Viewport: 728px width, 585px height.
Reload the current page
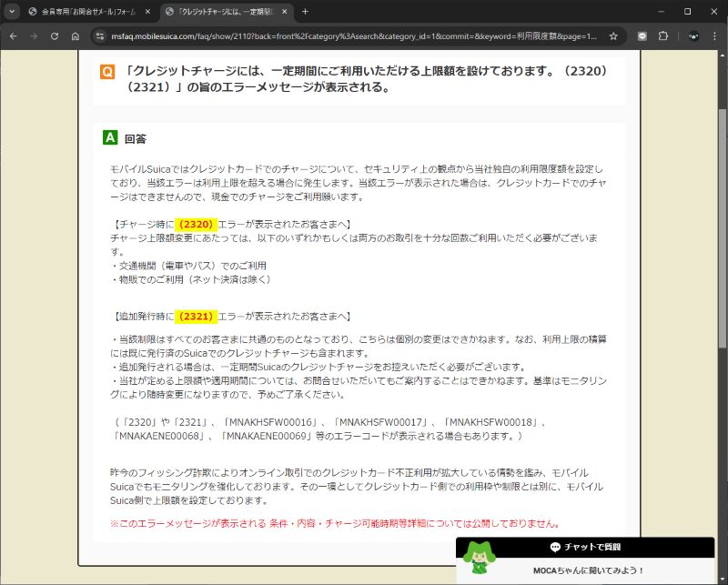click(x=55, y=36)
